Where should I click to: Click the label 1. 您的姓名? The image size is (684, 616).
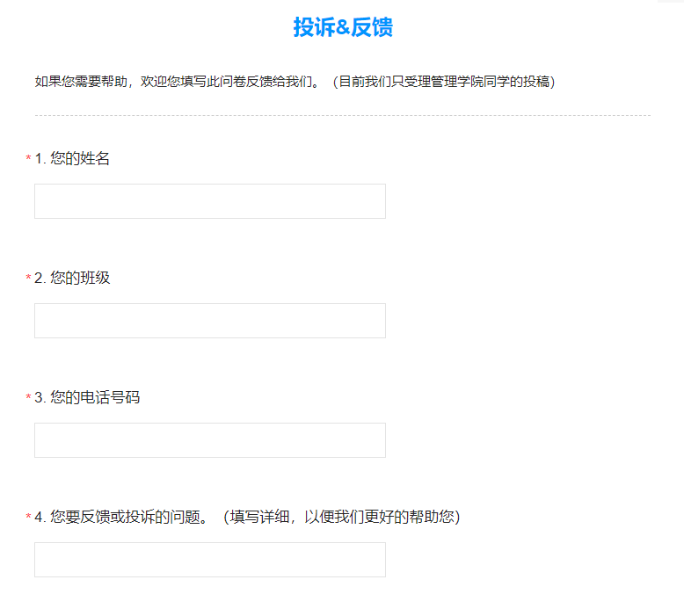[72, 159]
